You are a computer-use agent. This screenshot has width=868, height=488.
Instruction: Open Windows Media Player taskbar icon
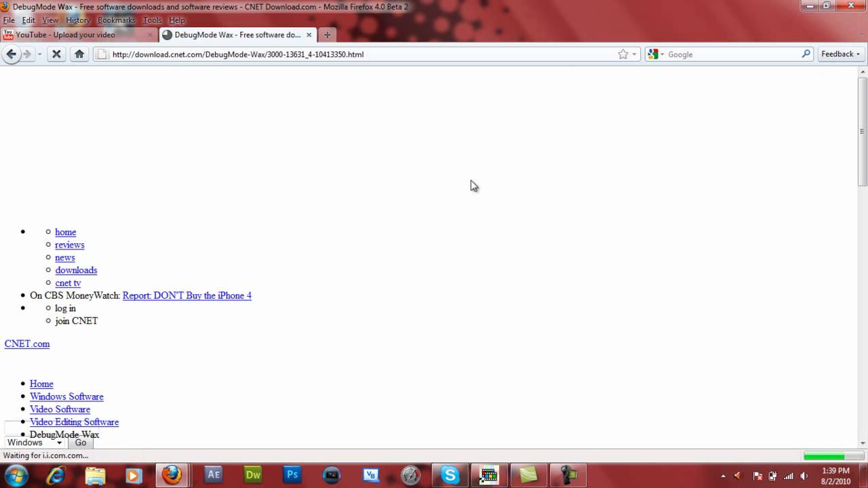tap(134, 475)
